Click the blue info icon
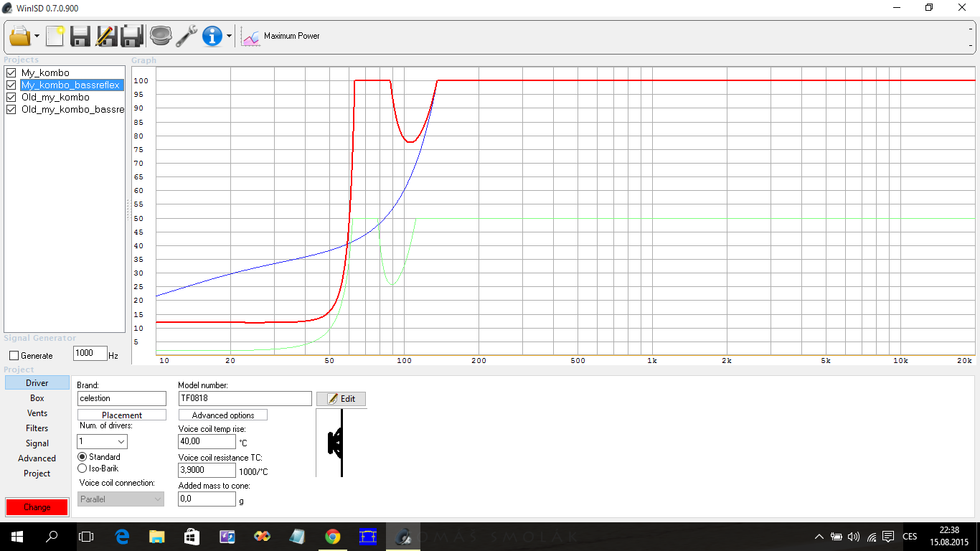 [212, 36]
